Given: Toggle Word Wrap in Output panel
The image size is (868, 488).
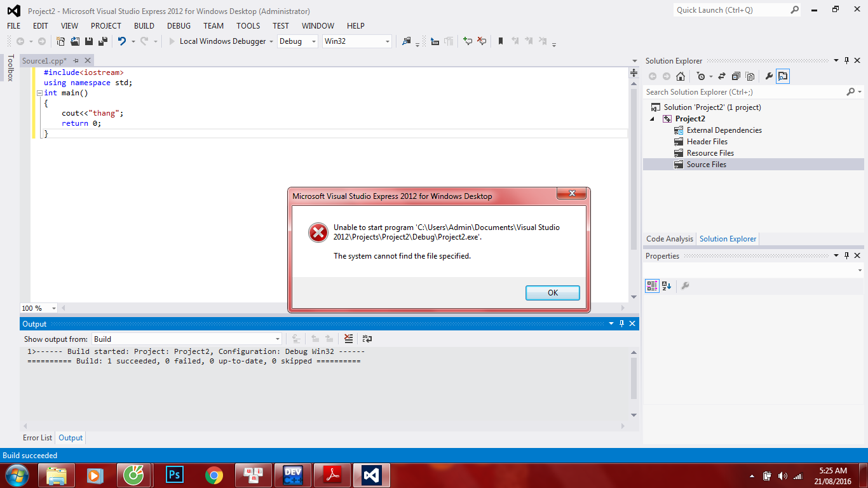Looking at the screenshot, I should click(x=367, y=339).
